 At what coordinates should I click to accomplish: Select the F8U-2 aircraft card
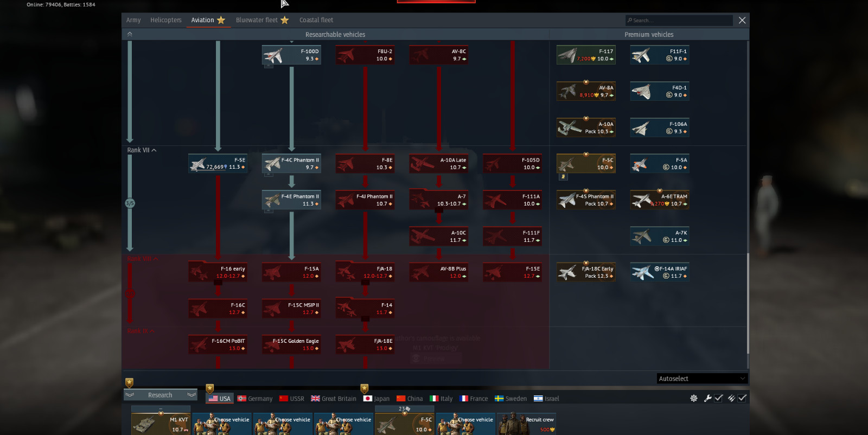pyautogui.click(x=365, y=55)
